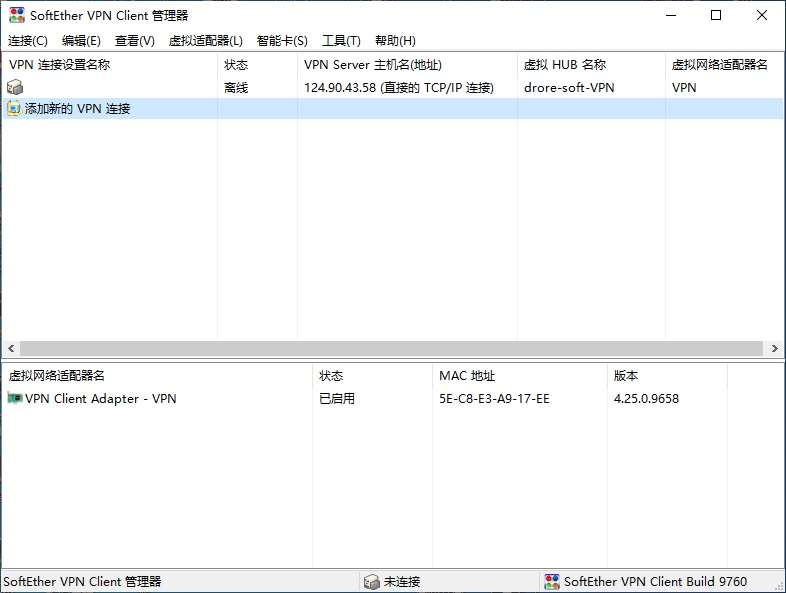The image size is (786, 593).
Task: Select the VPN Client Adapter - VPN row
Action: [364, 399]
